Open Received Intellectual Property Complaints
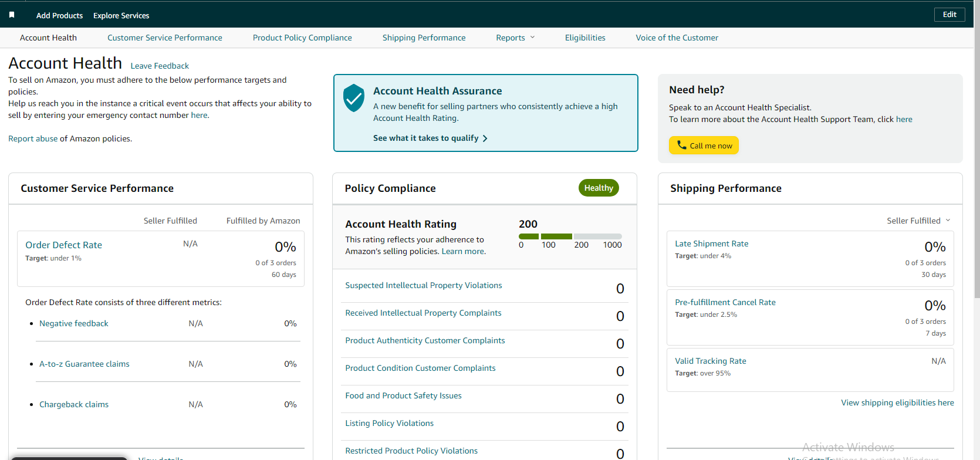 [x=423, y=313]
